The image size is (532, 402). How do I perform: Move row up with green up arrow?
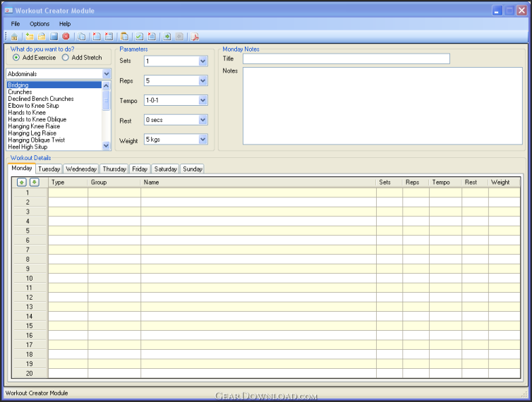click(22, 182)
